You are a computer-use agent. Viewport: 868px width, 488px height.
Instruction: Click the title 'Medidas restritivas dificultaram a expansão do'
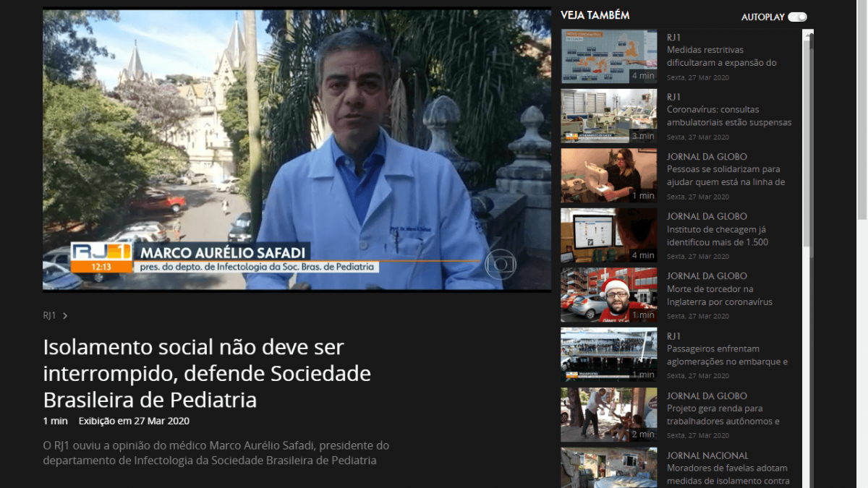pyautogui.click(x=722, y=56)
